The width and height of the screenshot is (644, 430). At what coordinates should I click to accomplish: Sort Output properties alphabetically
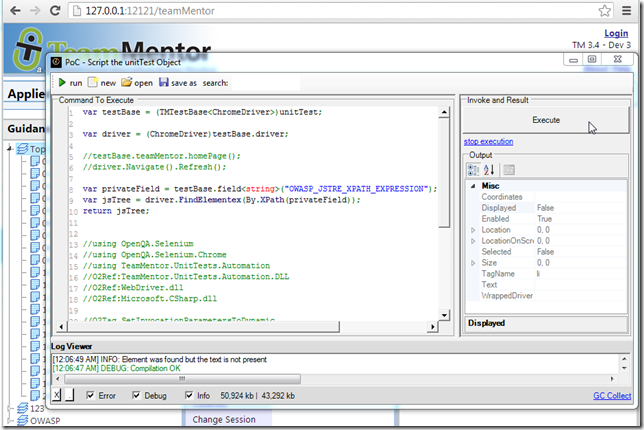click(x=490, y=169)
